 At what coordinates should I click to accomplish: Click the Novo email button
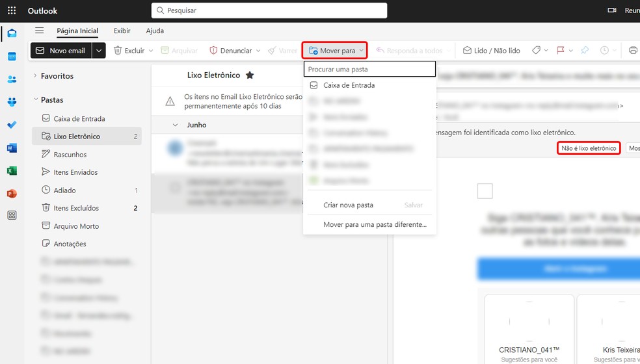(x=61, y=51)
